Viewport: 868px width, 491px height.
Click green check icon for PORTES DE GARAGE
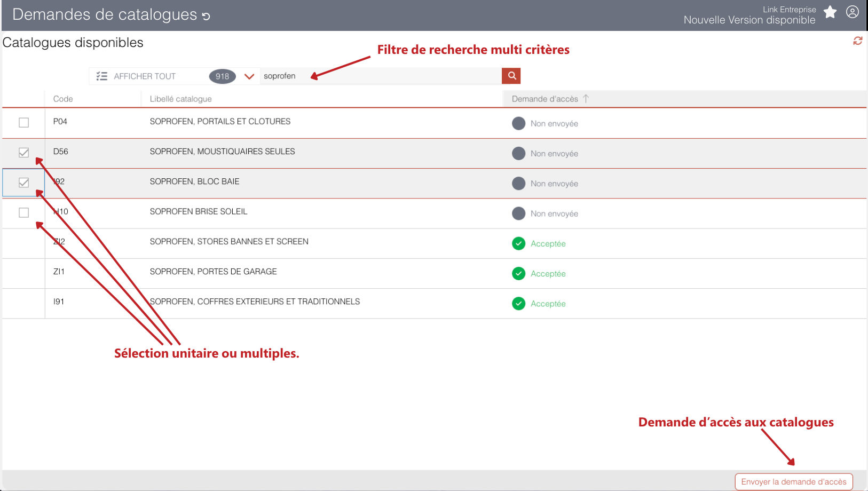519,273
